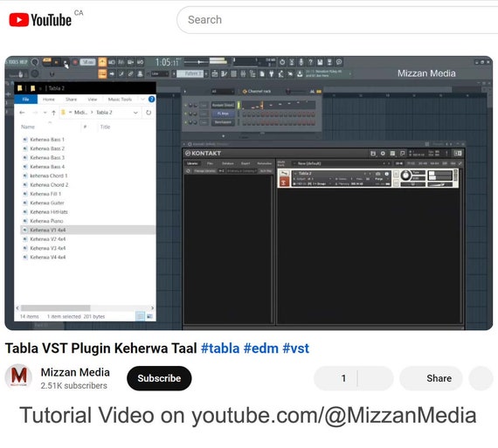Click the download arrow icon in FL toolbar
Screen dimensions: 498x448
pyautogui.click(x=300, y=74)
